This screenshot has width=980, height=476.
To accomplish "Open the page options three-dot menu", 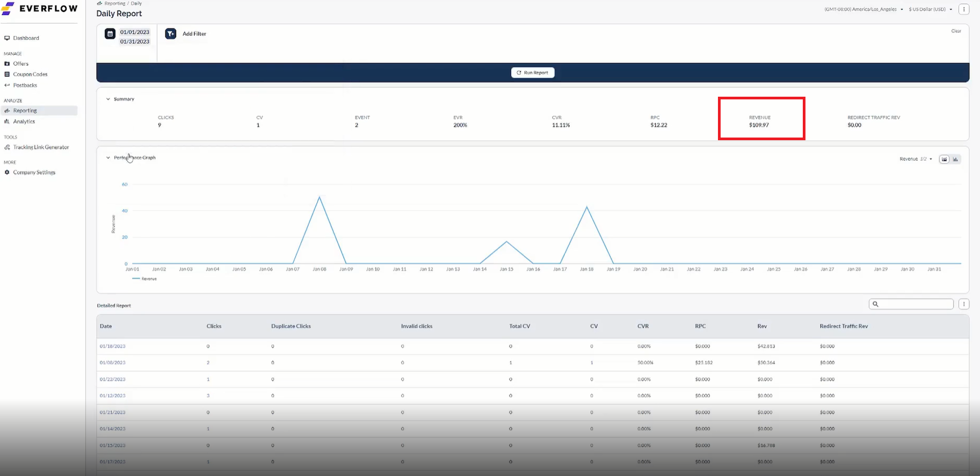I will coord(964,9).
